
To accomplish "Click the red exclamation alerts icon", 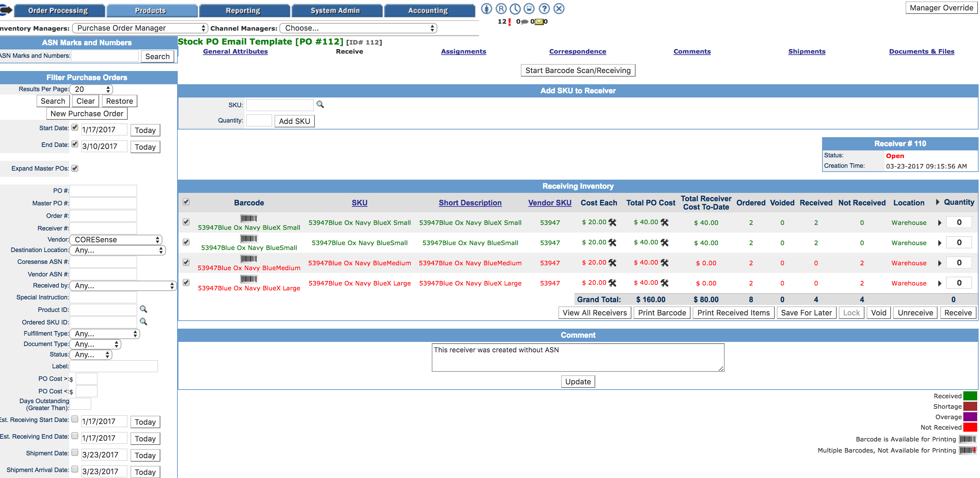I will [x=509, y=22].
